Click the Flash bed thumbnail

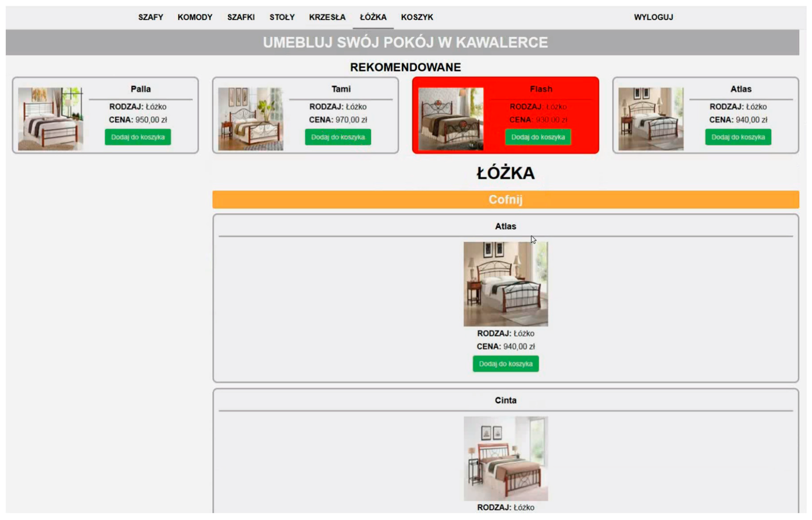451,119
